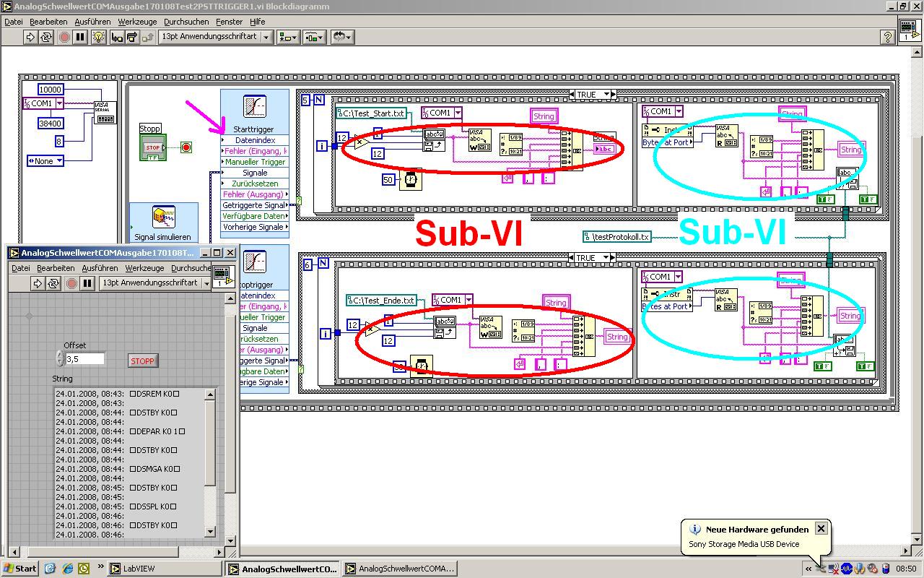Open the Bearbeiten menu in block diagram
The height and width of the screenshot is (578, 924).
48,22
